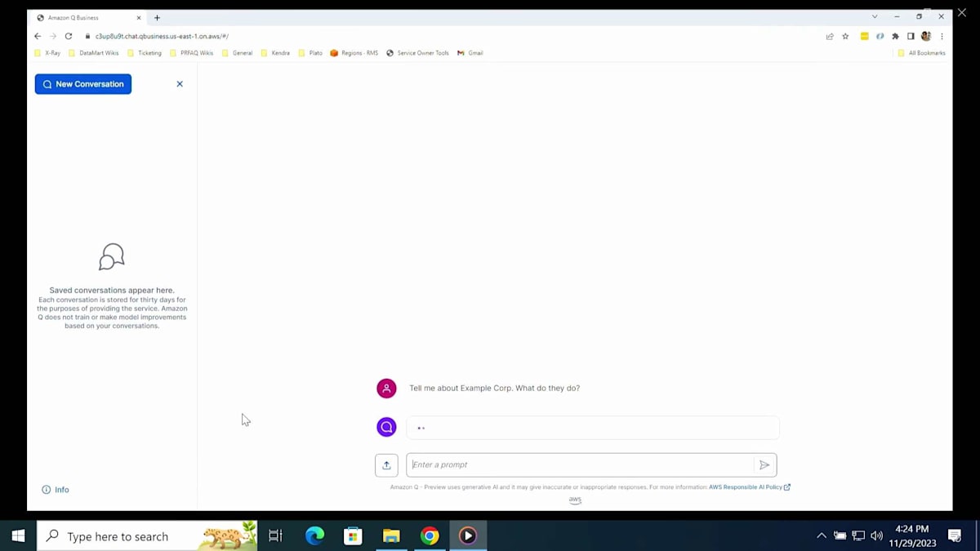
Task: Toggle the browser side panel icon
Action: pos(911,36)
